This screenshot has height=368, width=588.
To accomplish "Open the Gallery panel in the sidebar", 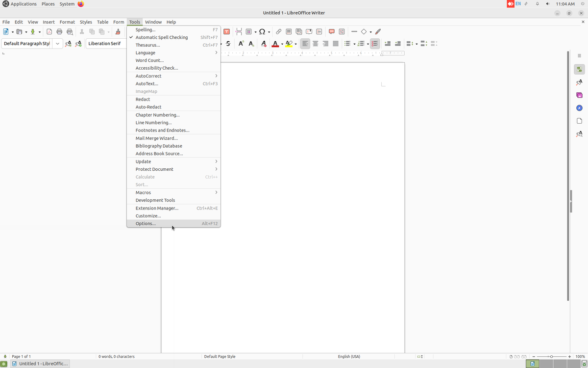I will pos(579,95).
